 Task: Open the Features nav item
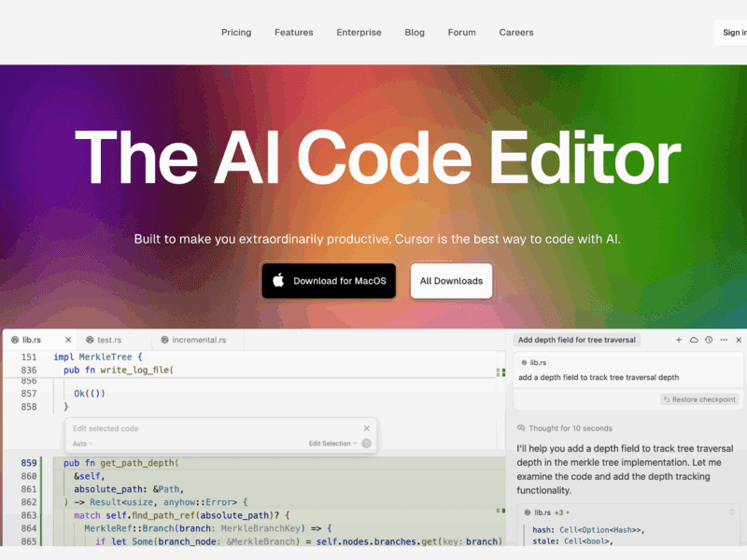coord(294,33)
